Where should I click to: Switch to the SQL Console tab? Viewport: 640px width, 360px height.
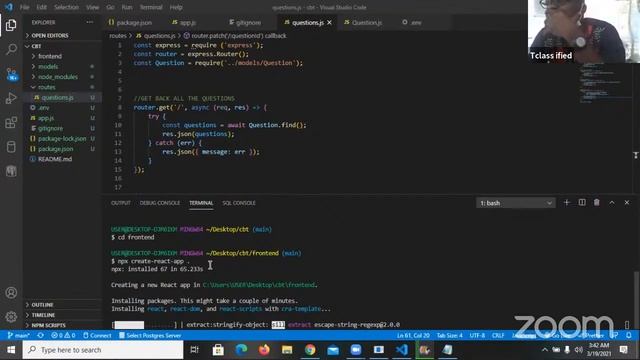pyautogui.click(x=239, y=203)
